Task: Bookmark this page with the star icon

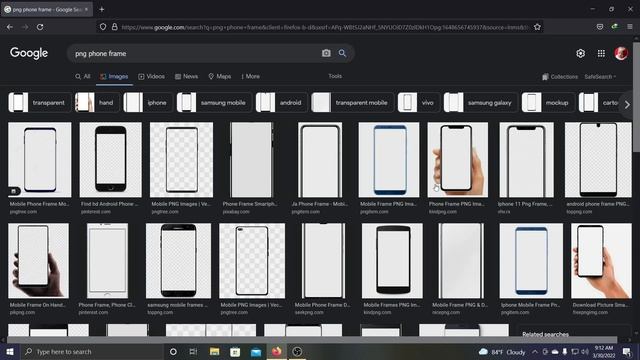Action: point(537,27)
